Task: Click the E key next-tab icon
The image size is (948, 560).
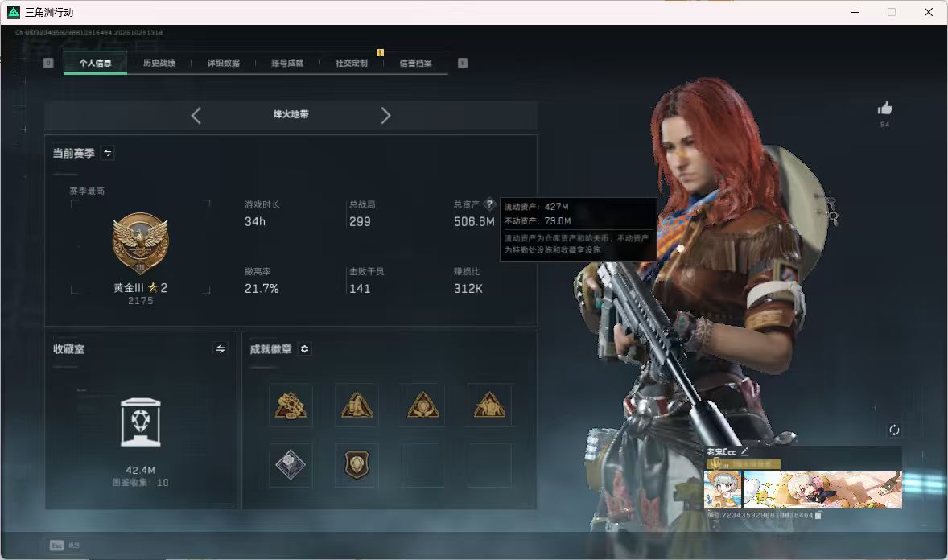Action: [463, 63]
